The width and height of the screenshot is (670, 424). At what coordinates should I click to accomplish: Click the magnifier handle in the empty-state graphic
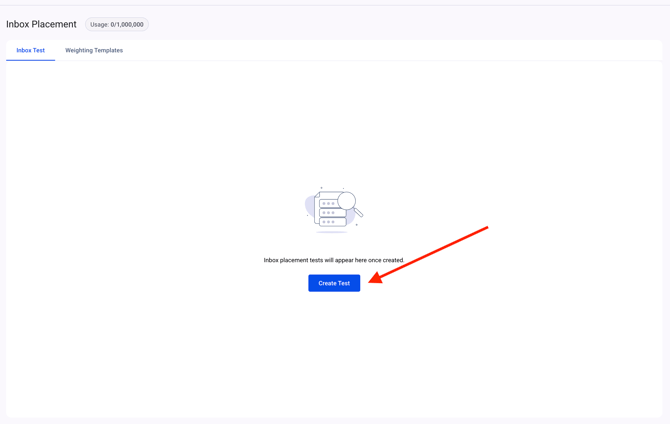358,212
